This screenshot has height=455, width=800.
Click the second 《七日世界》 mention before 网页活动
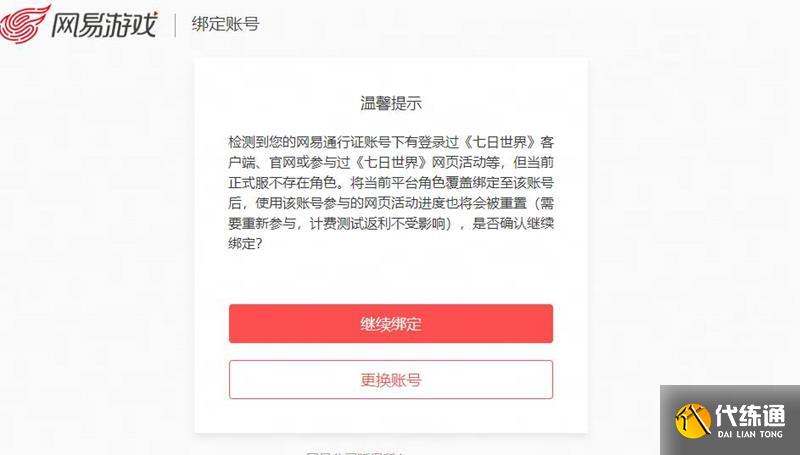(391, 162)
